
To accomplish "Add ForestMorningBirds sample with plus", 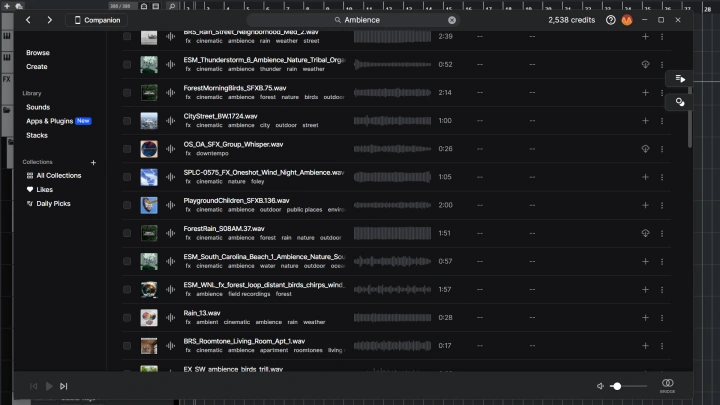I will (645, 93).
